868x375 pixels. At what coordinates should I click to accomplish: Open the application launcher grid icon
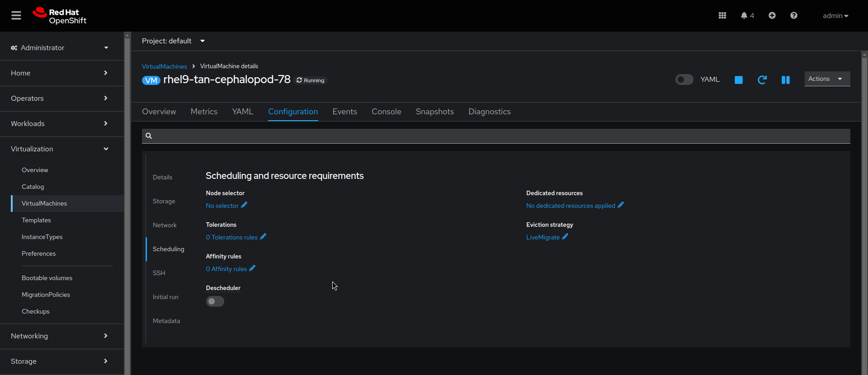722,15
